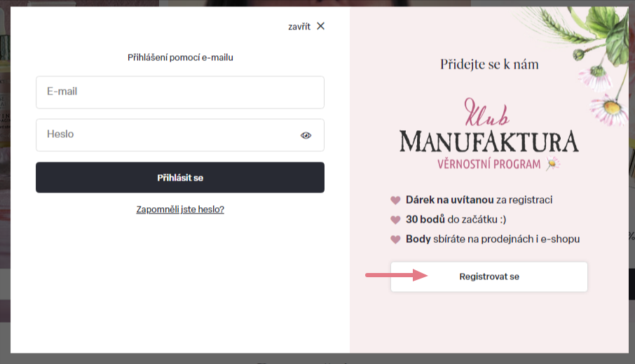Click the "zavřít" text label
This screenshot has width=635, height=364.
pyautogui.click(x=299, y=27)
